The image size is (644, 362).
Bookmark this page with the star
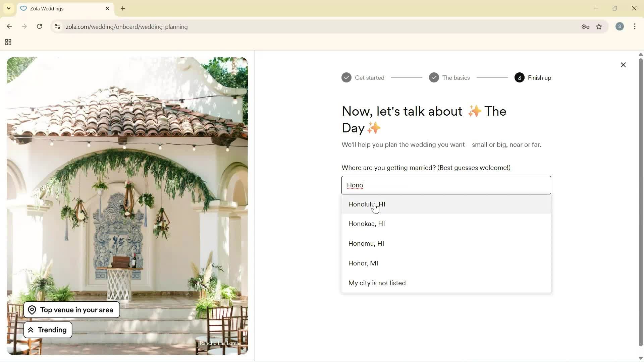pyautogui.click(x=599, y=27)
